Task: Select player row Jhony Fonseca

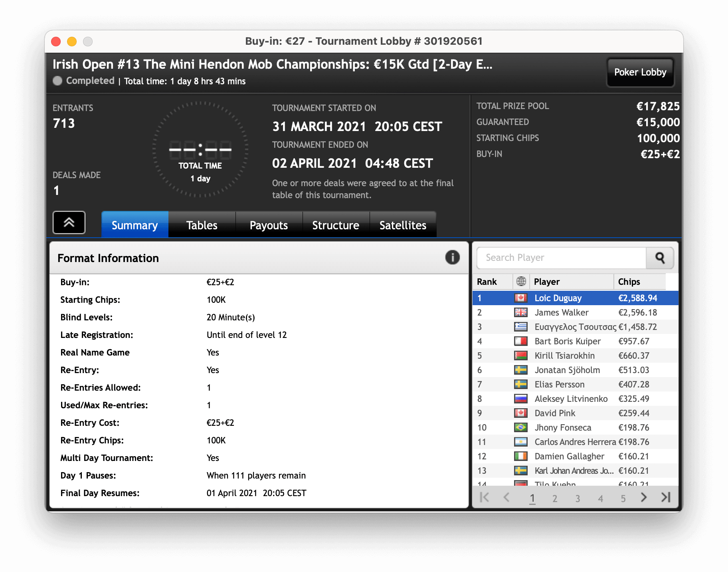Action: [576, 427]
